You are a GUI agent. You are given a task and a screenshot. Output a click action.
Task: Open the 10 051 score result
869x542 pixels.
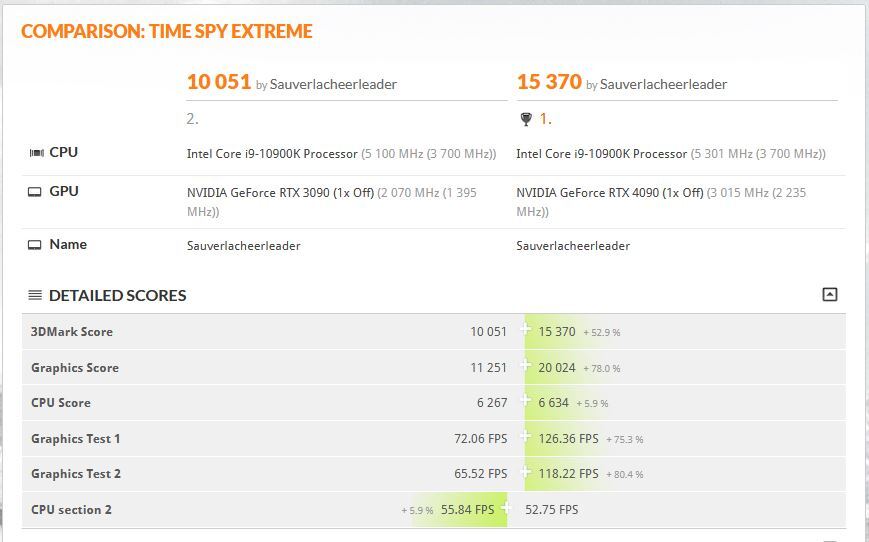pos(218,82)
